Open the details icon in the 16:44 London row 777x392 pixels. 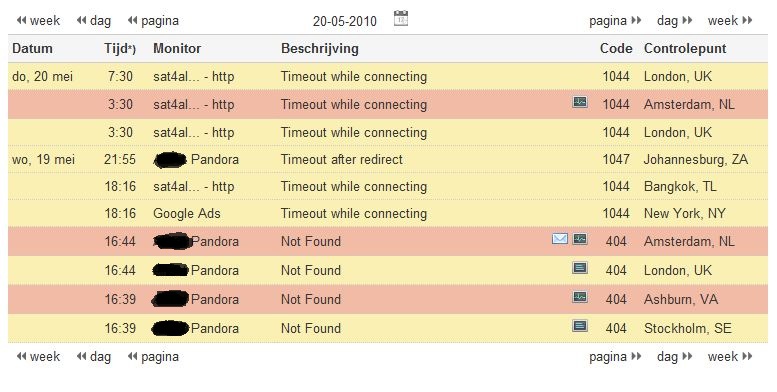[x=580, y=268]
